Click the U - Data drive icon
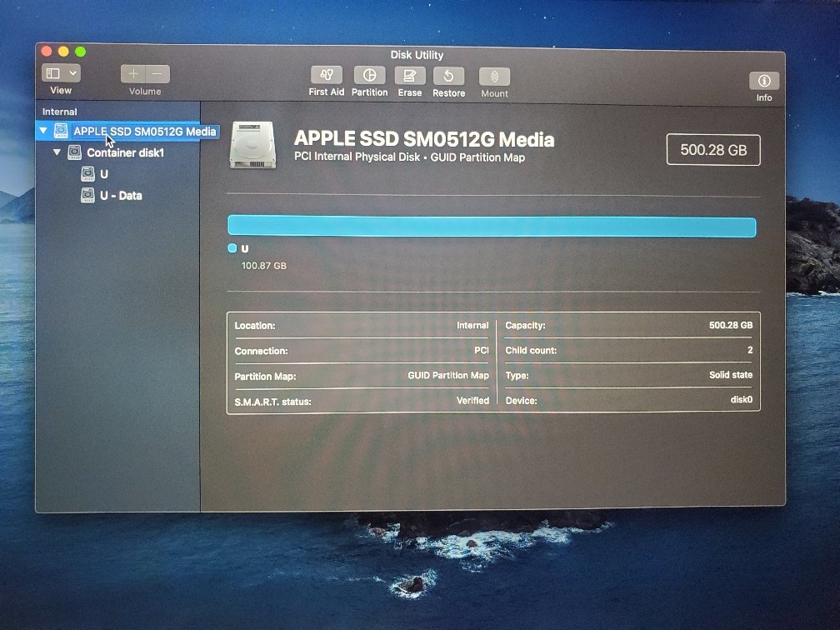 [x=87, y=195]
